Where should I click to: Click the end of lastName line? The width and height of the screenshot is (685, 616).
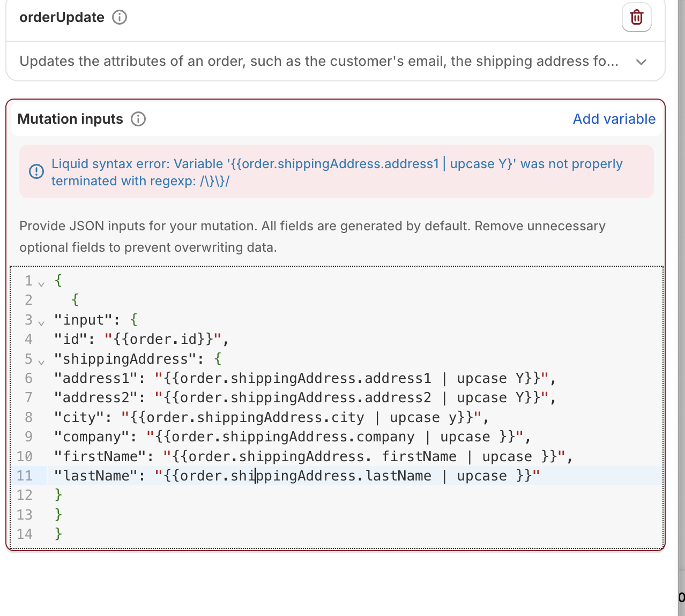tap(540, 476)
